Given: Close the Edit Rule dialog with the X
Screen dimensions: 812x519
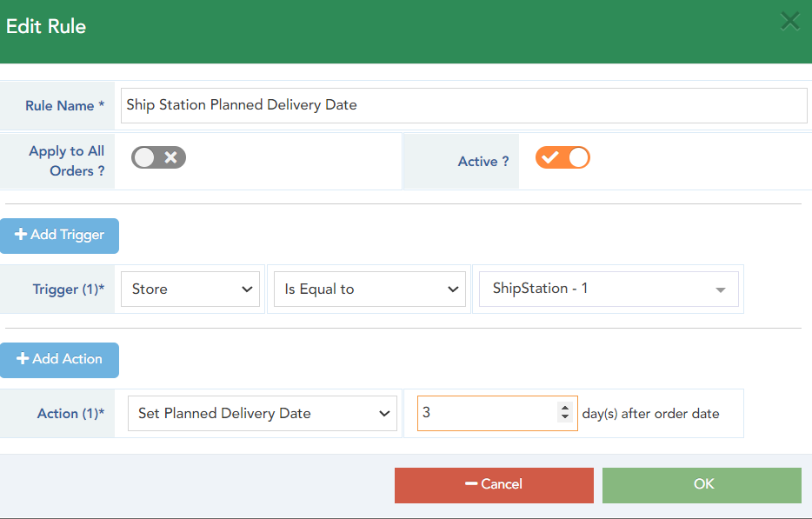Looking at the screenshot, I should (789, 21).
